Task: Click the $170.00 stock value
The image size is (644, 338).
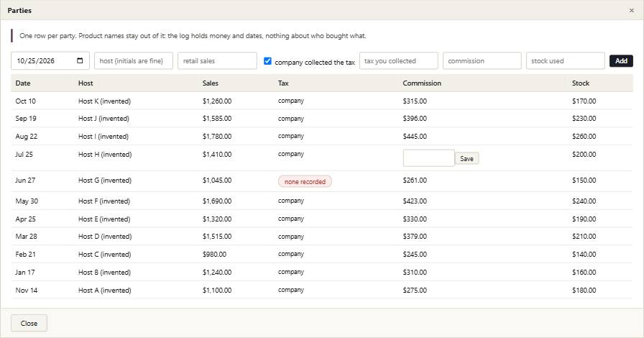Action: 584,101
